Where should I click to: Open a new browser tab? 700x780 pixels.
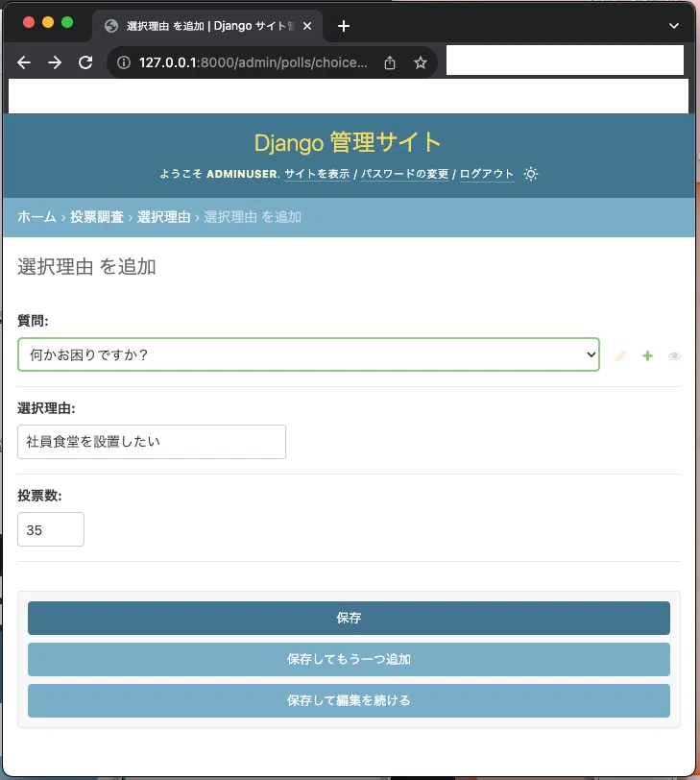click(344, 26)
